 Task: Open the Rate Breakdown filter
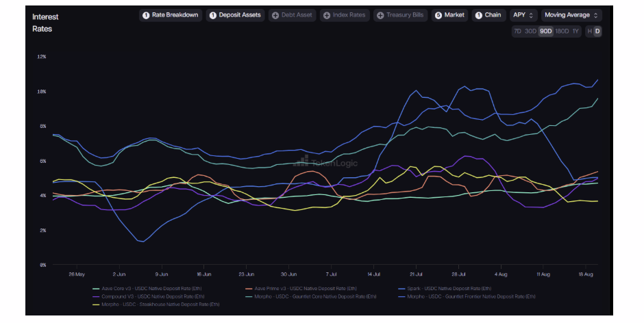pyautogui.click(x=171, y=15)
